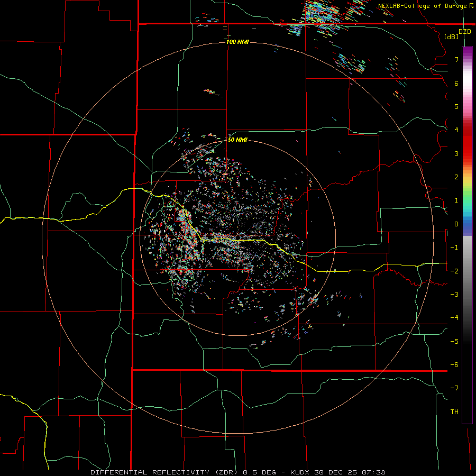Click the 4 value on the color scale
476x476 pixels.
(456, 130)
